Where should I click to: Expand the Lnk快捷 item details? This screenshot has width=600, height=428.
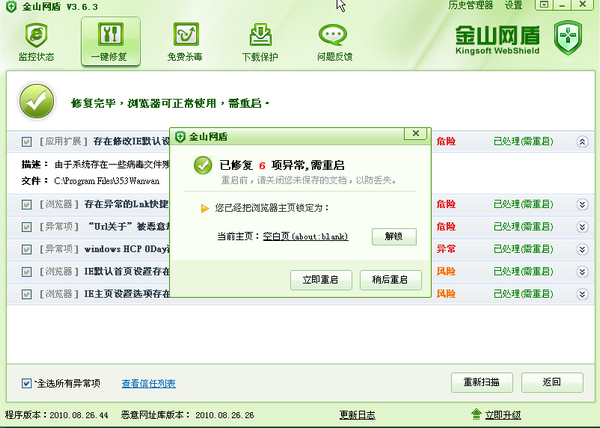pyautogui.click(x=582, y=205)
